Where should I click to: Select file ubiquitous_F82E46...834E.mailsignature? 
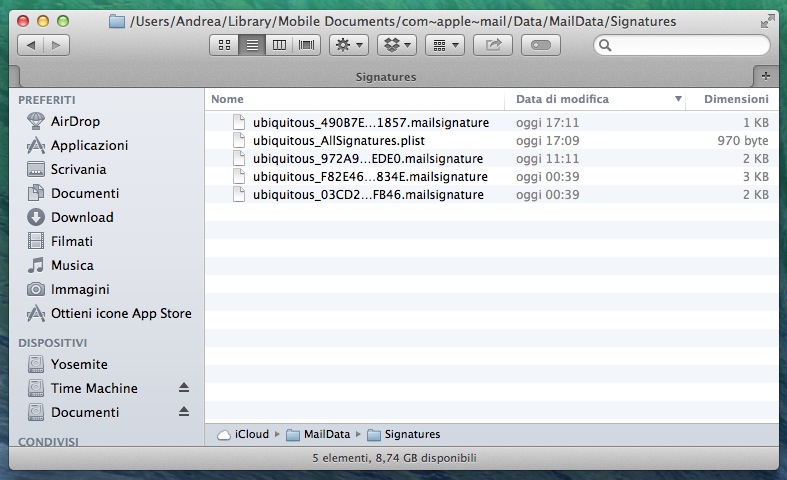(x=370, y=177)
